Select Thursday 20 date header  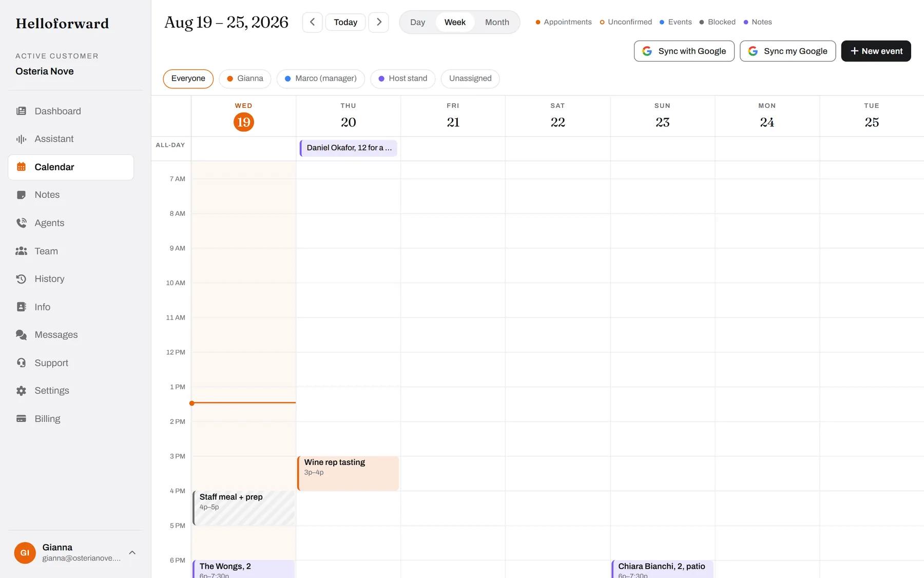(348, 117)
